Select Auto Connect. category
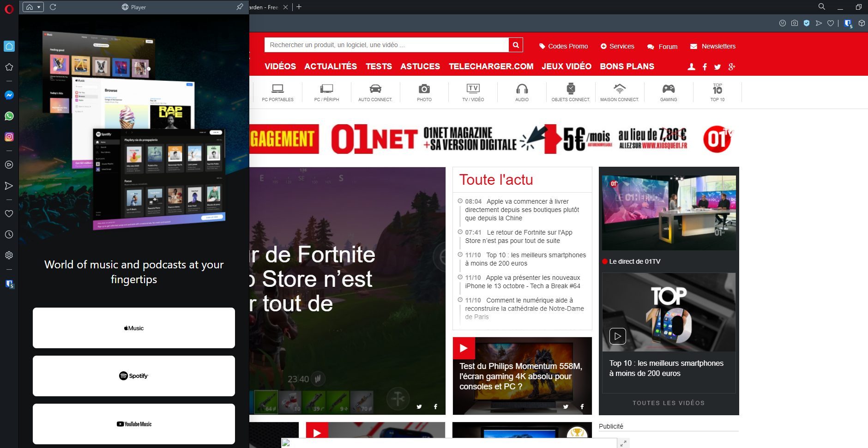This screenshot has width=868, height=448. 375,92
